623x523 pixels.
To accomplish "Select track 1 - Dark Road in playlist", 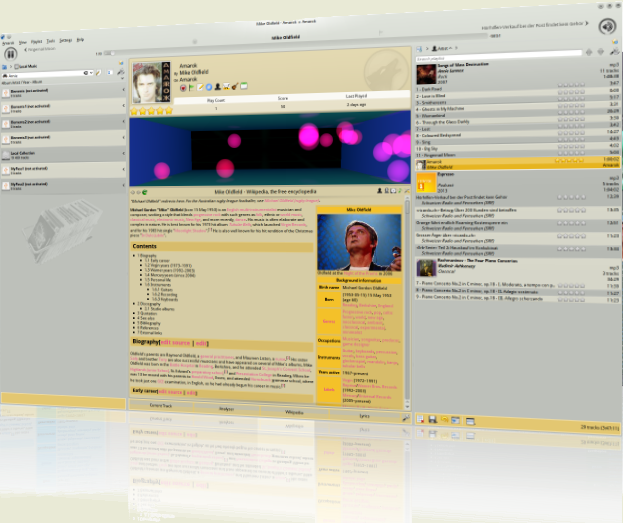I will click(x=517, y=87).
